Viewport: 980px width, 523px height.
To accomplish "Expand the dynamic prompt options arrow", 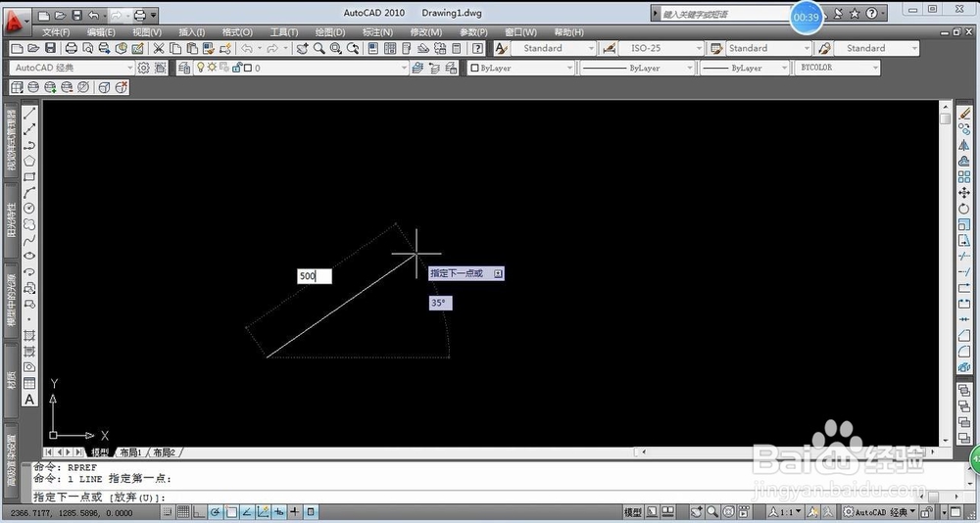I will [x=498, y=273].
